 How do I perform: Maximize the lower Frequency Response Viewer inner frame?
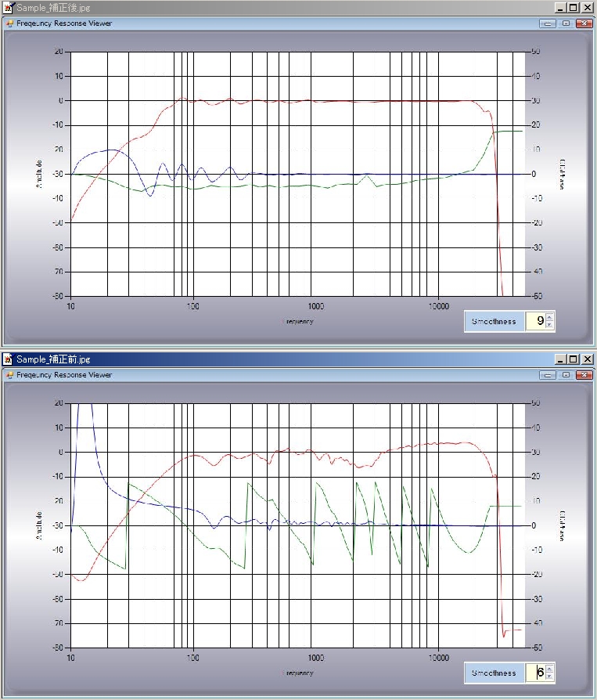pyautogui.click(x=566, y=375)
